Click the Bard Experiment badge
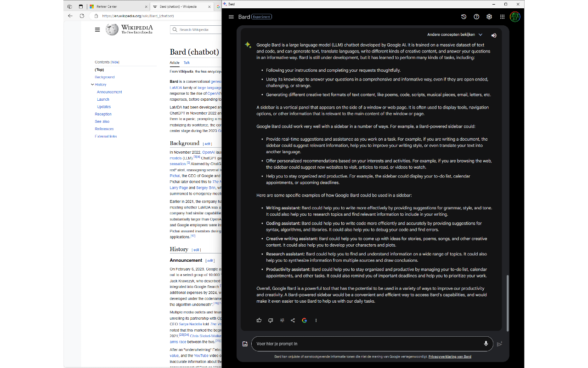 [262, 17]
